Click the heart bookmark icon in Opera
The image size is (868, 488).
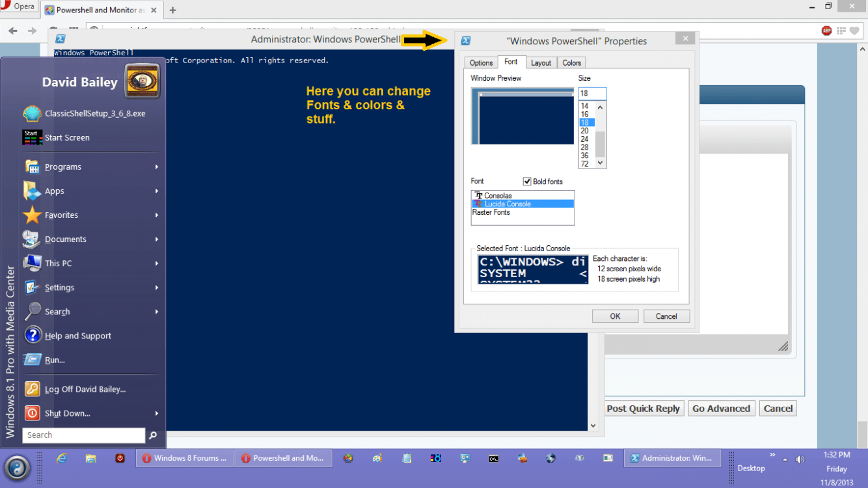(854, 31)
